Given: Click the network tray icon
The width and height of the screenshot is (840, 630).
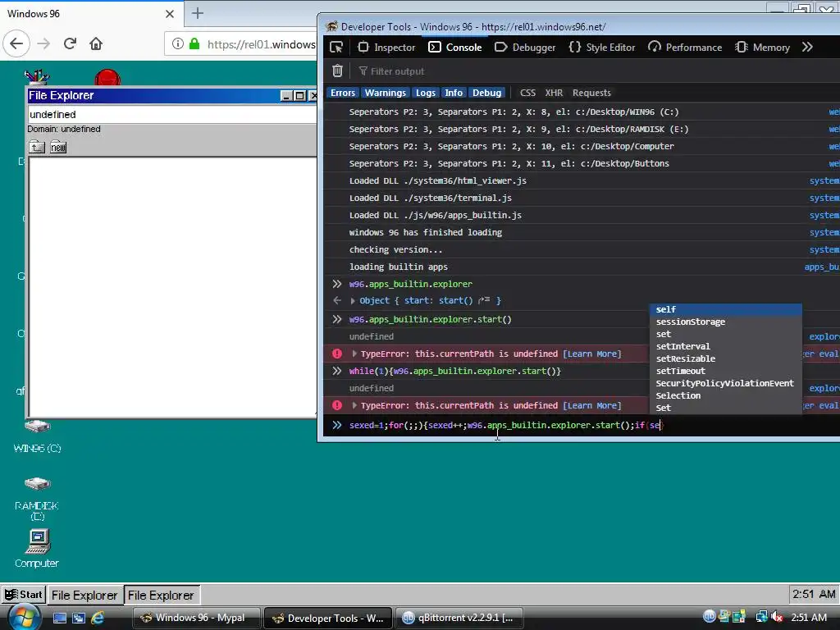Looking at the screenshot, I should pos(761,617).
